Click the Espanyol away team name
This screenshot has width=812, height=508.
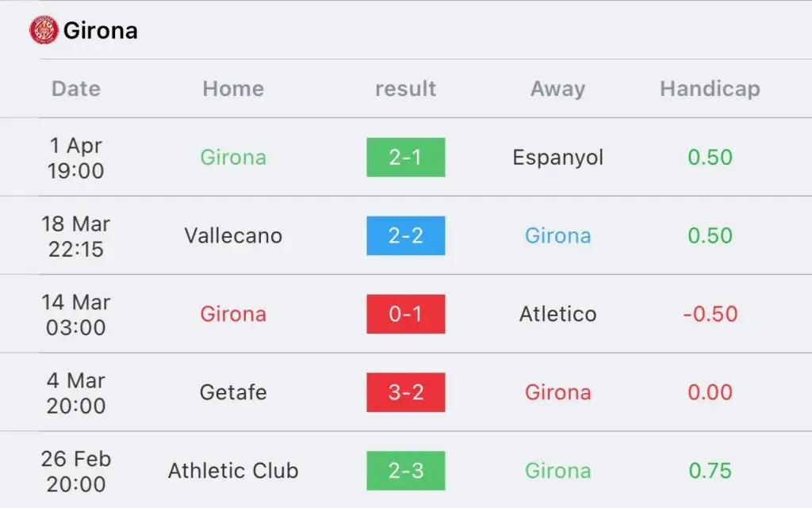point(557,158)
